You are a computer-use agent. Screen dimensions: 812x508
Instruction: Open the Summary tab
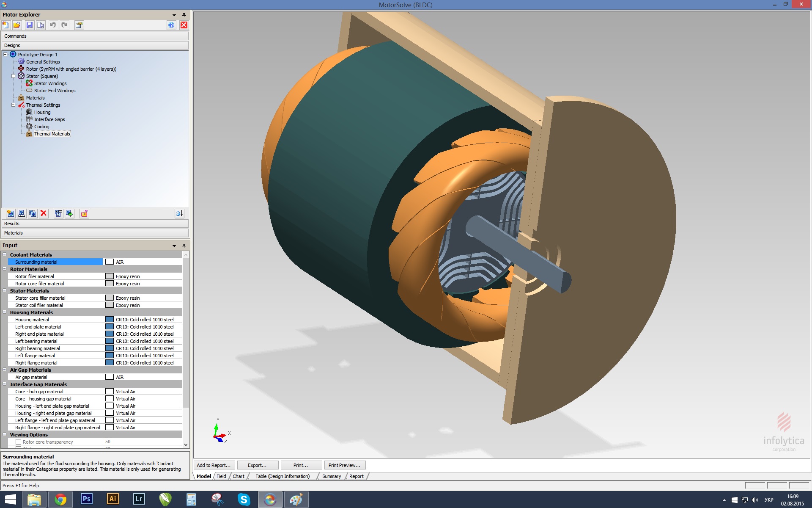click(x=331, y=476)
